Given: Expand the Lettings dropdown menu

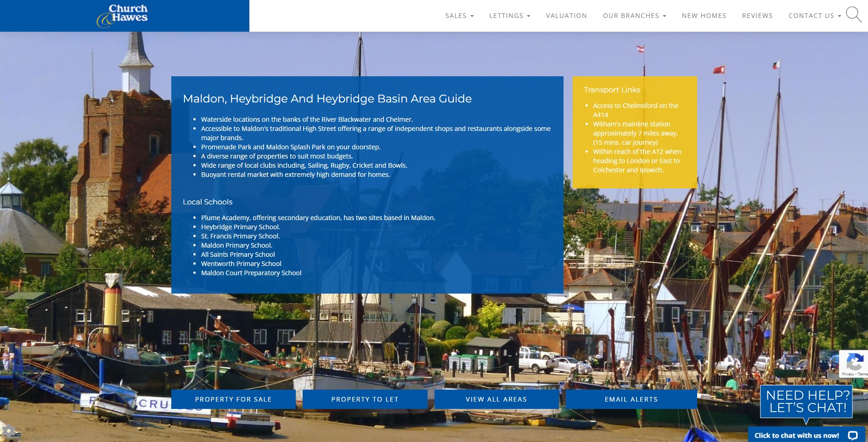Looking at the screenshot, I should [x=510, y=16].
